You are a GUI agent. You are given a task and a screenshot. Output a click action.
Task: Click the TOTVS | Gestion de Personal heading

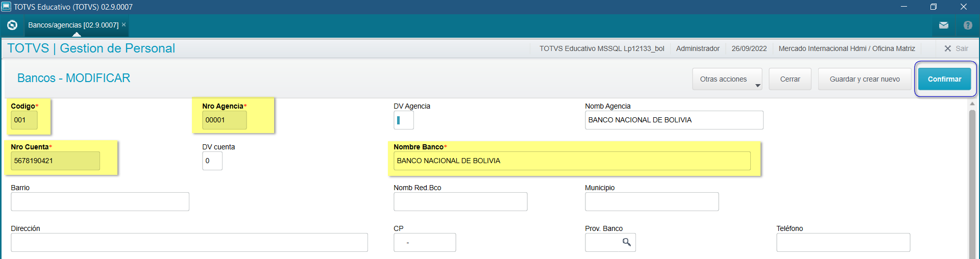click(x=91, y=48)
